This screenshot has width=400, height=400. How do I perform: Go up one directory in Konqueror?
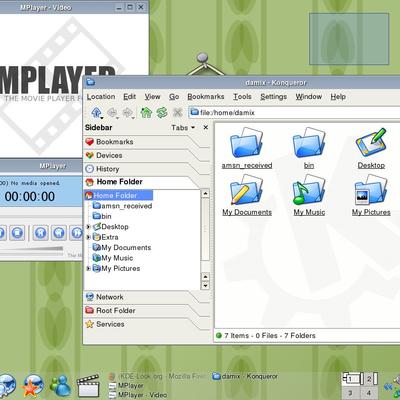click(x=96, y=112)
